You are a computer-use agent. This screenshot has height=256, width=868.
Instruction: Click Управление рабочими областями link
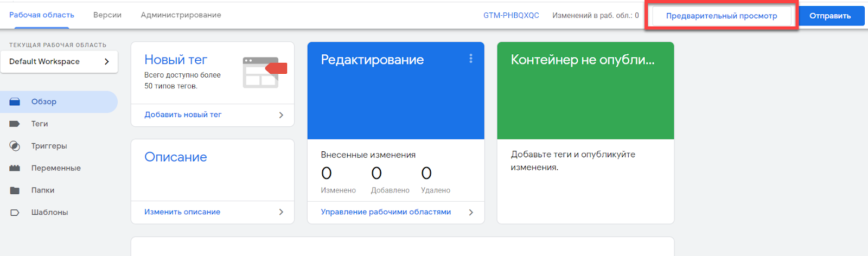[386, 212]
